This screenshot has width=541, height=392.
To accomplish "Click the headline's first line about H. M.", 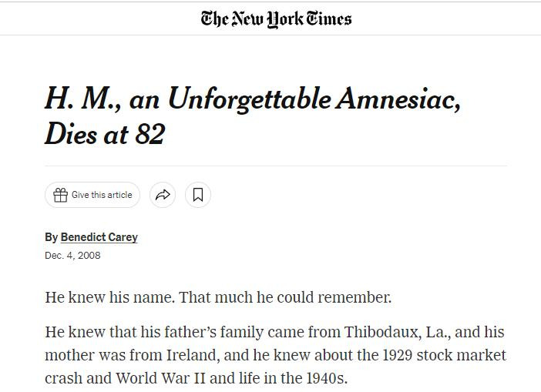I will click(x=252, y=99).
